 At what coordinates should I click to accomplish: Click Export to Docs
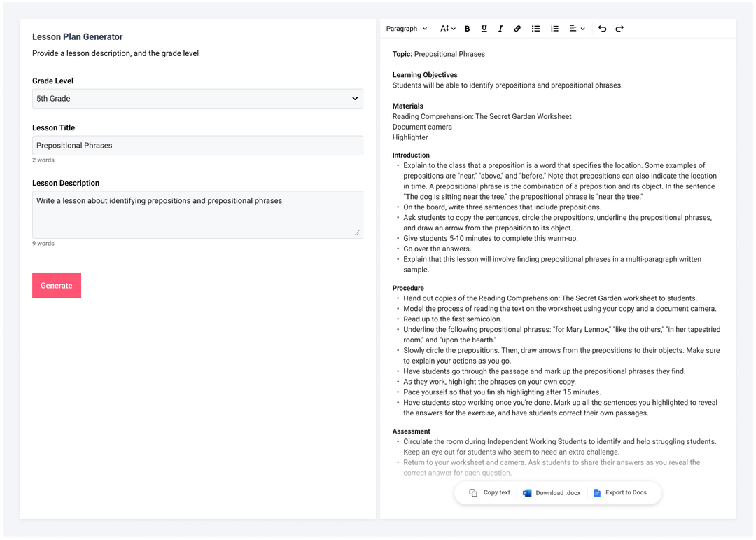tap(622, 492)
